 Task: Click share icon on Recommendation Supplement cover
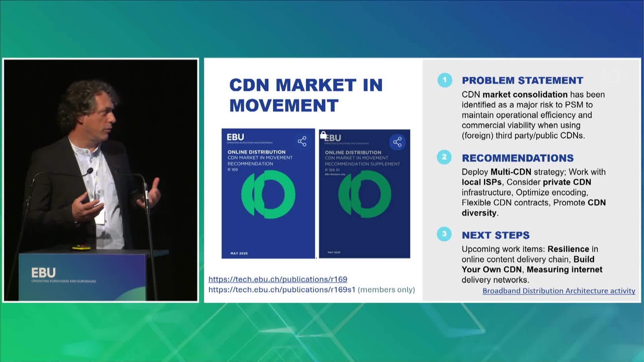397,142
